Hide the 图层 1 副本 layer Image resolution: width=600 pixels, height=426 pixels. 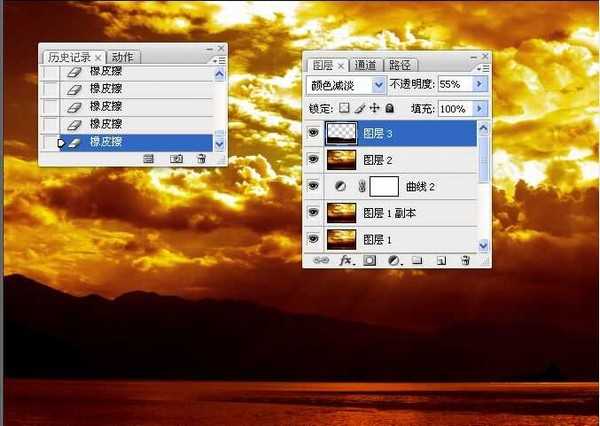click(315, 212)
